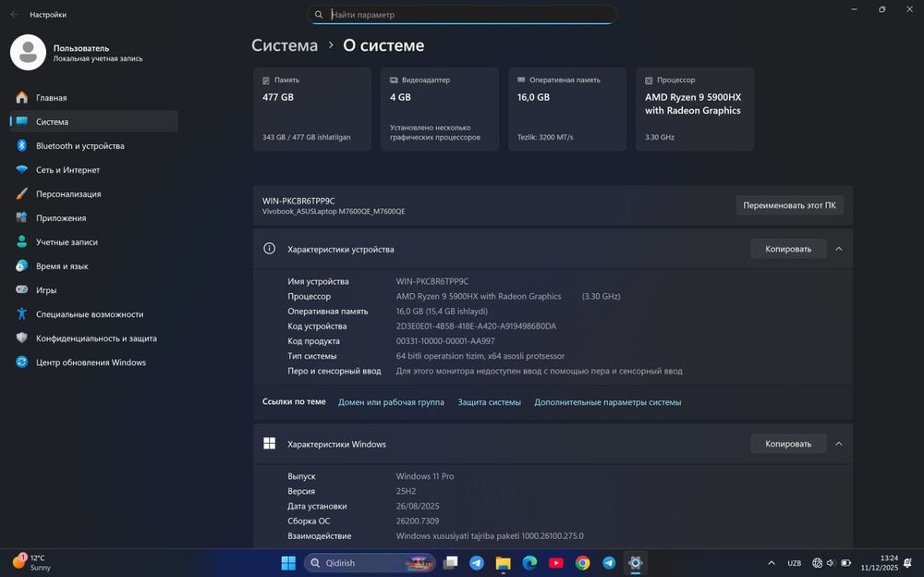
Task: Copy Windows specs with Копировать button
Action: (788, 444)
